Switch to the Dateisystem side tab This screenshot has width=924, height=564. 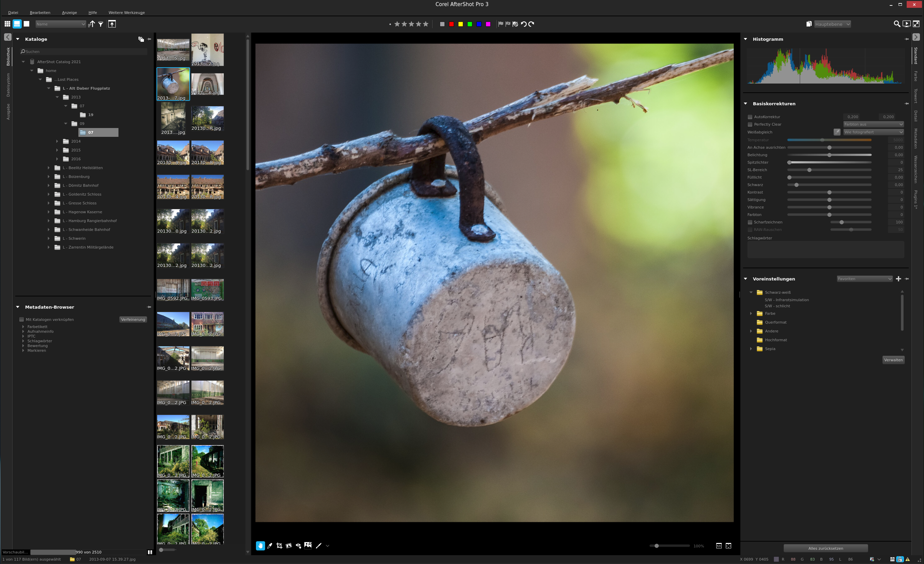tap(8, 85)
